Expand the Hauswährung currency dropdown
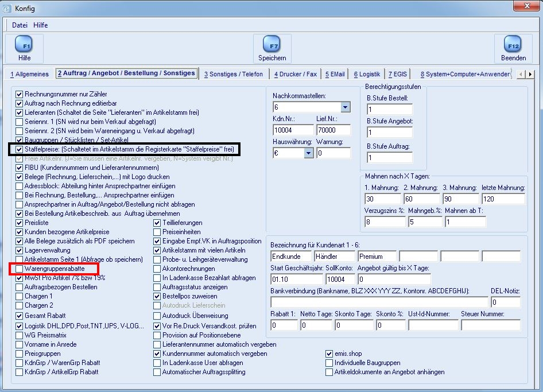The width and height of the screenshot is (543, 392). (x=308, y=153)
